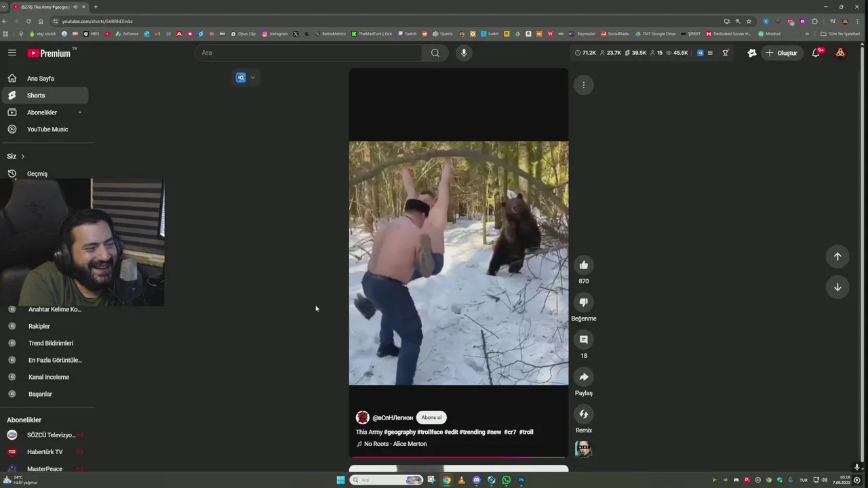This screenshot has height=488, width=868.
Task: Open the vidIQ trophy icon in header
Action: 726,53
